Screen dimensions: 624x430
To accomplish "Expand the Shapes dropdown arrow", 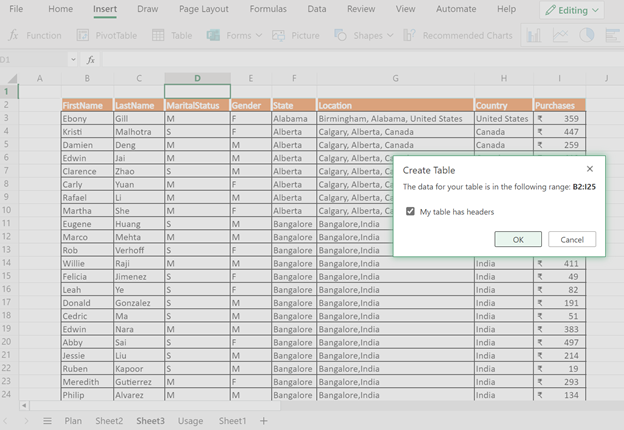I will coord(390,35).
